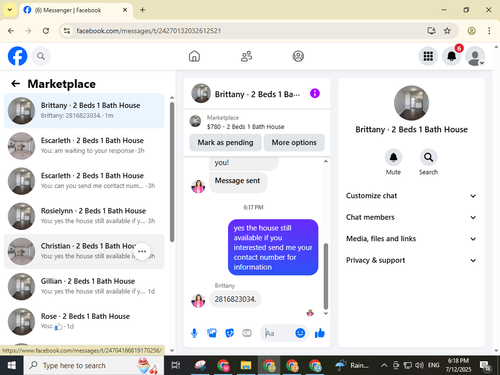
Task: Open Gillian - 2 Beds 1 Bath House chat
Action: [x=84, y=286]
